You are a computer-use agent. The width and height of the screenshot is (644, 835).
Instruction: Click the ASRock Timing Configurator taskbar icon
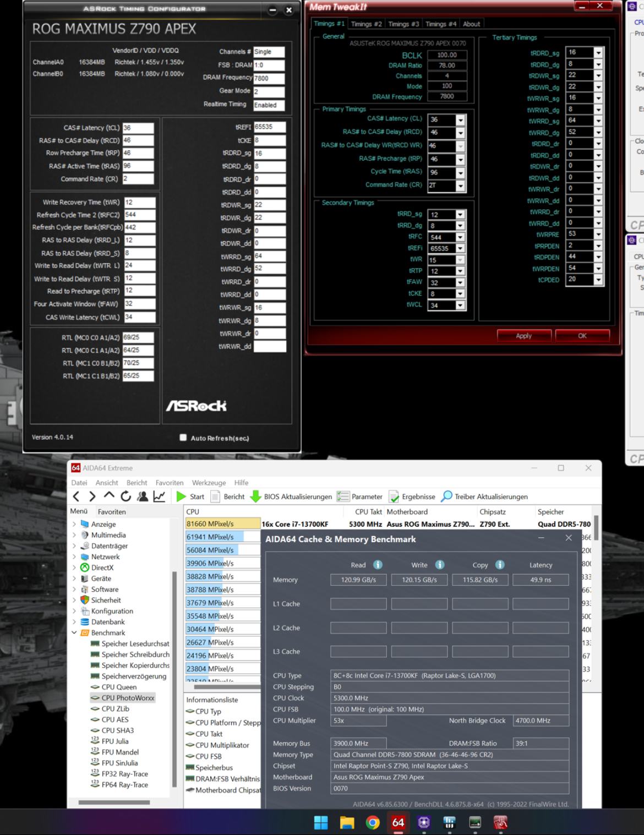click(x=449, y=822)
